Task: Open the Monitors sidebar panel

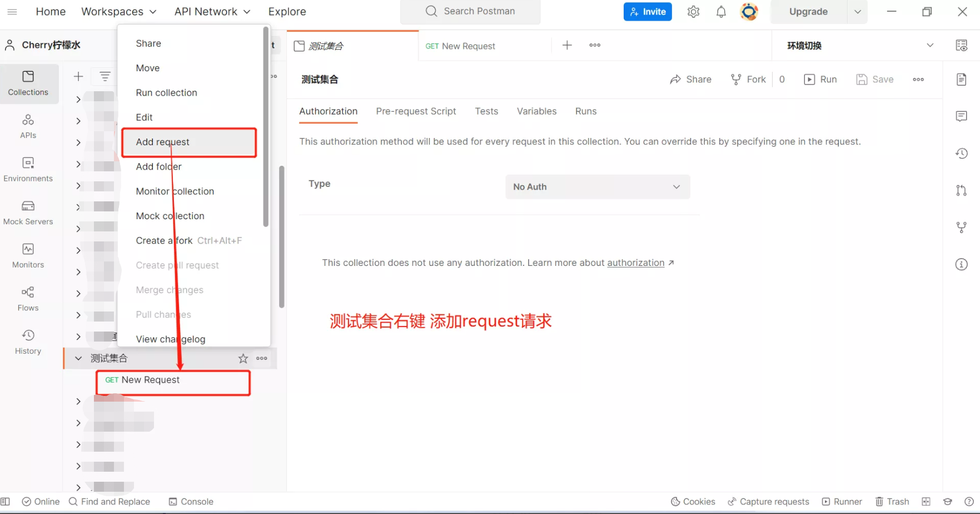Action: 28,256
